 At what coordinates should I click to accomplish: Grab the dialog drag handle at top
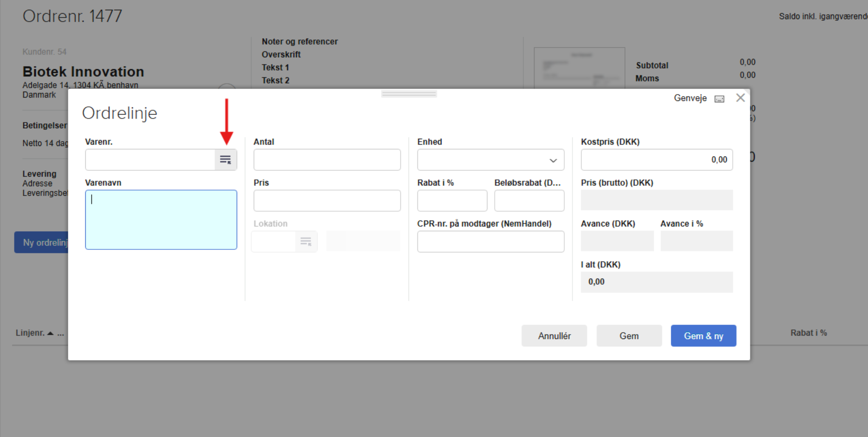coord(409,94)
